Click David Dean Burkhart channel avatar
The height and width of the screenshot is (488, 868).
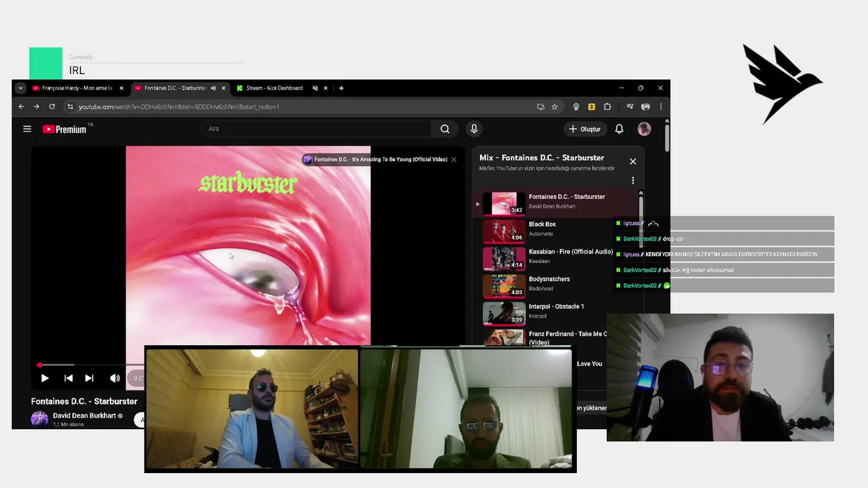(39, 419)
